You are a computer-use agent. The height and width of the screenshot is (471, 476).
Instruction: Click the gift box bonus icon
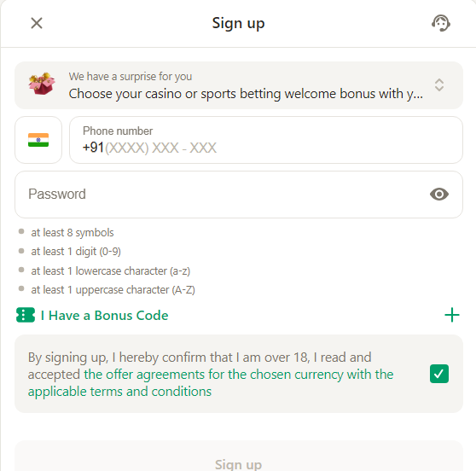[x=42, y=84]
